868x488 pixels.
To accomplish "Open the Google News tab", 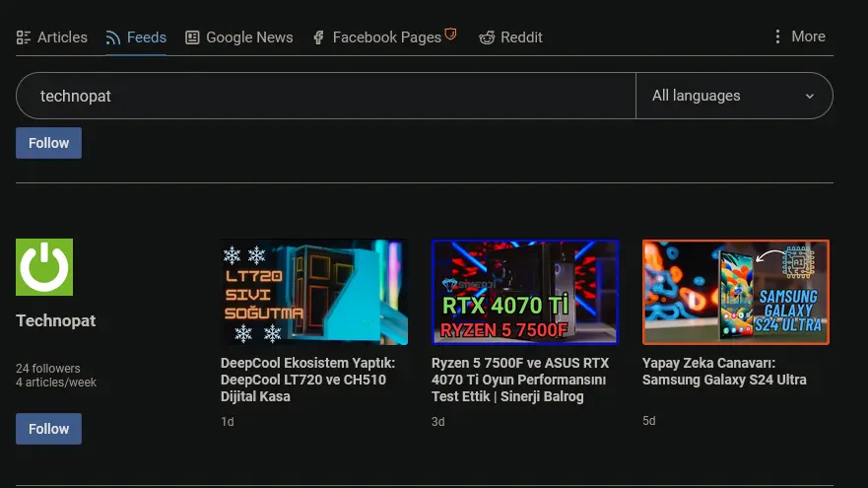I will pos(239,37).
